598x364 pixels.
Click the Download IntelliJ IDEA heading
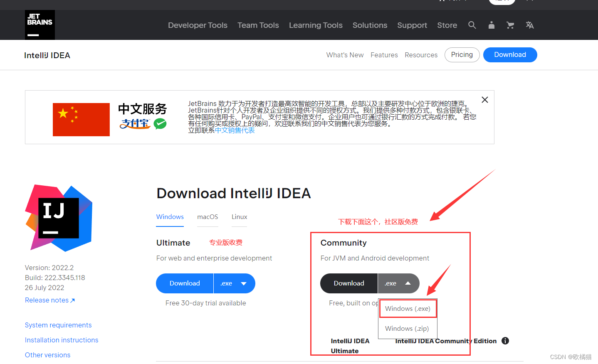pyautogui.click(x=234, y=193)
